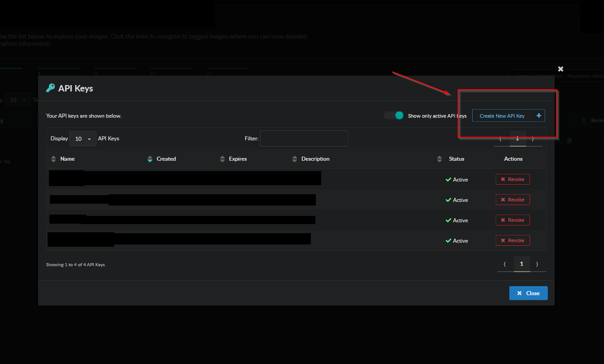Image resolution: width=604 pixels, height=364 pixels.
Task: Open the Display 10 API Keys dropdown
Action: click(x=82, y=139)
